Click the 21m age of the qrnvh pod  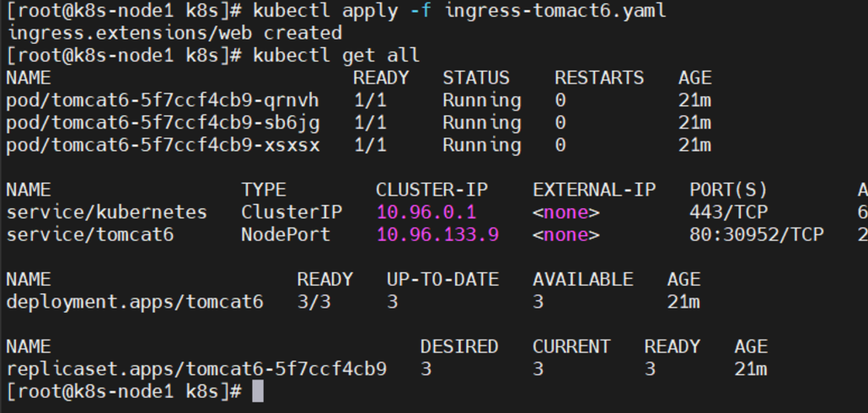[x=694, y=101]
